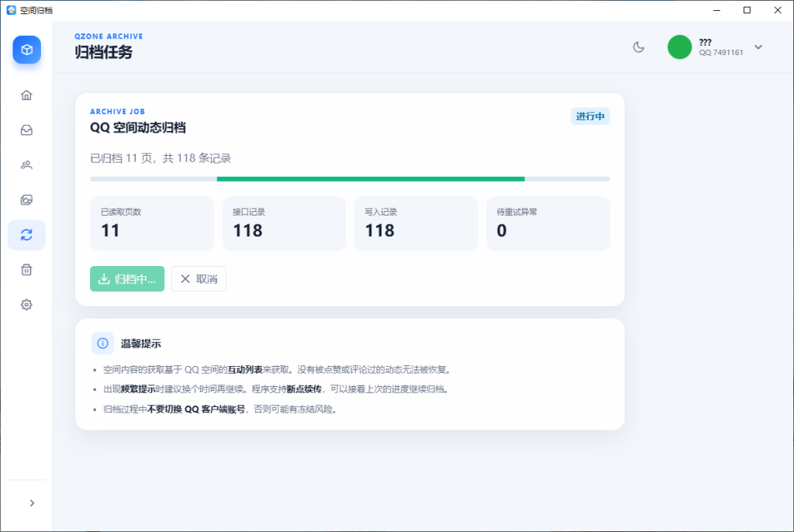Open the account dropdown chevron
The width and height of the screenshot is (794, 532).
(x=758, y=47)
